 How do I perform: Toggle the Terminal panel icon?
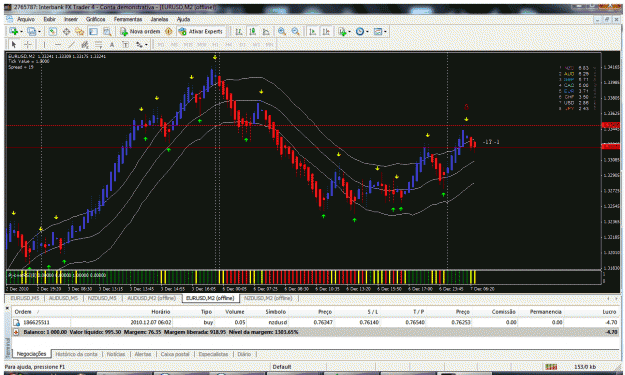point(93,31)
